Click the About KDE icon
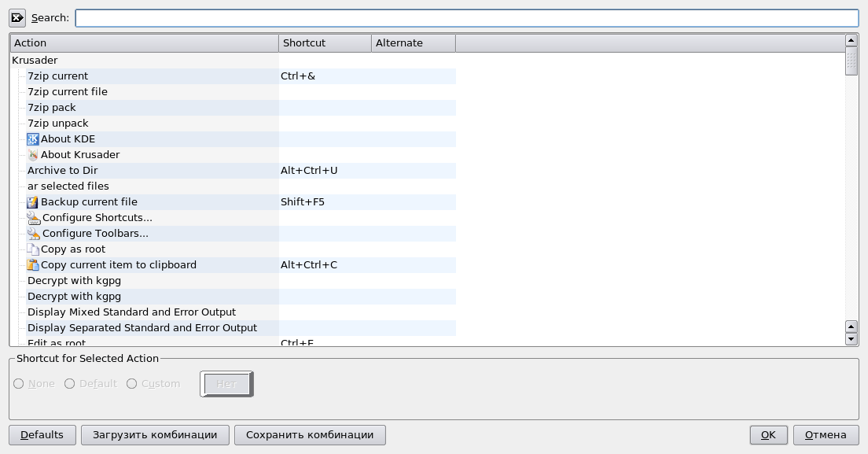This screenshot has height=454, width=868. (33, 139)
